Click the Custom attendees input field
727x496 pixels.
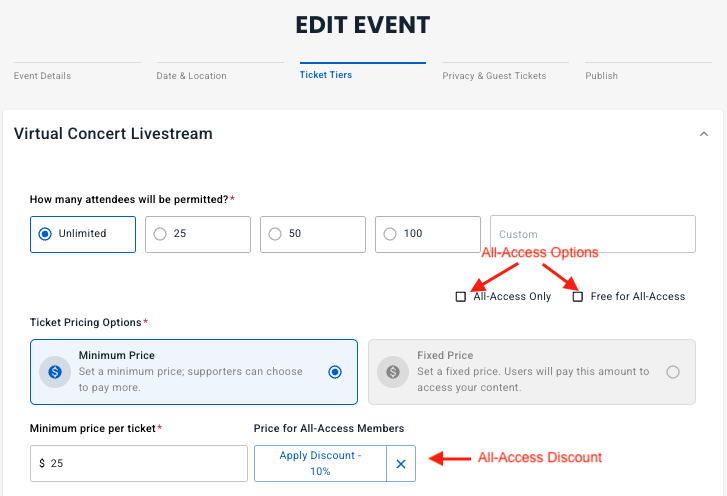[593, 234]
